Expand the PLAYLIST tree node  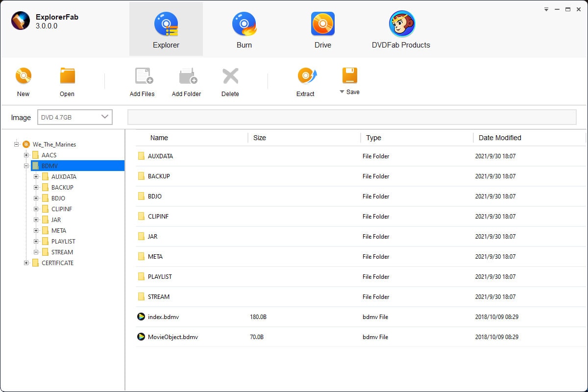[36, 241]
